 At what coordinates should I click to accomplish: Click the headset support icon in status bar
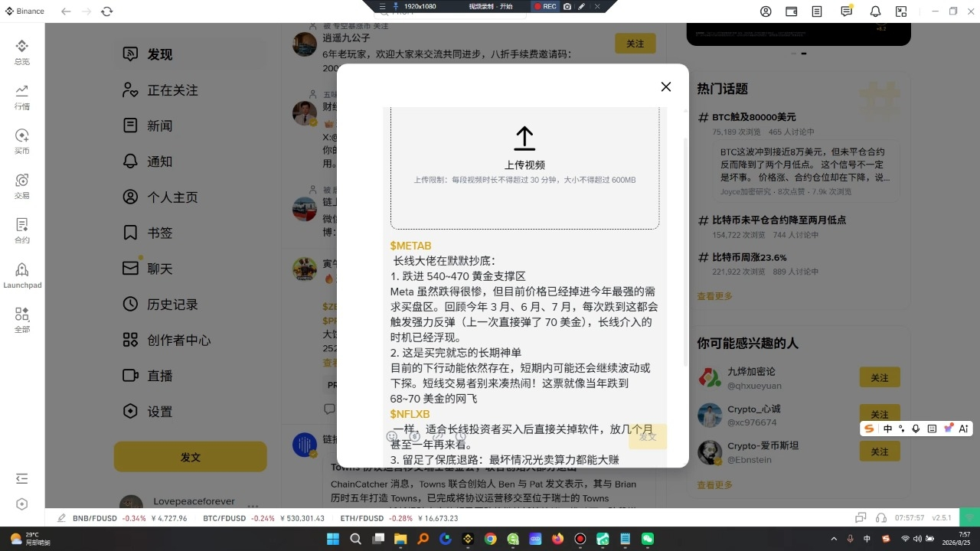point(881,518)
